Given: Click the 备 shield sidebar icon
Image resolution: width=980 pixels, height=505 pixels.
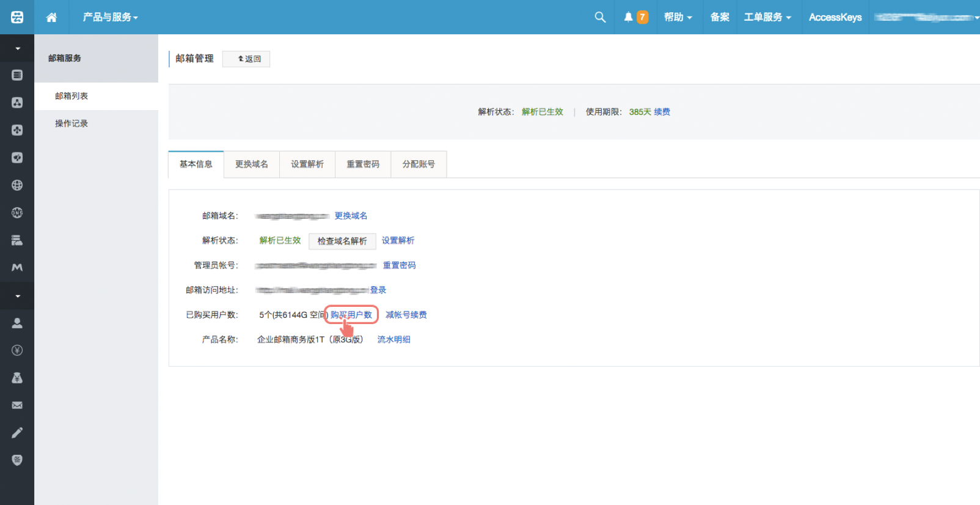Looking at the screenshot, I should [x=17, y=460].
